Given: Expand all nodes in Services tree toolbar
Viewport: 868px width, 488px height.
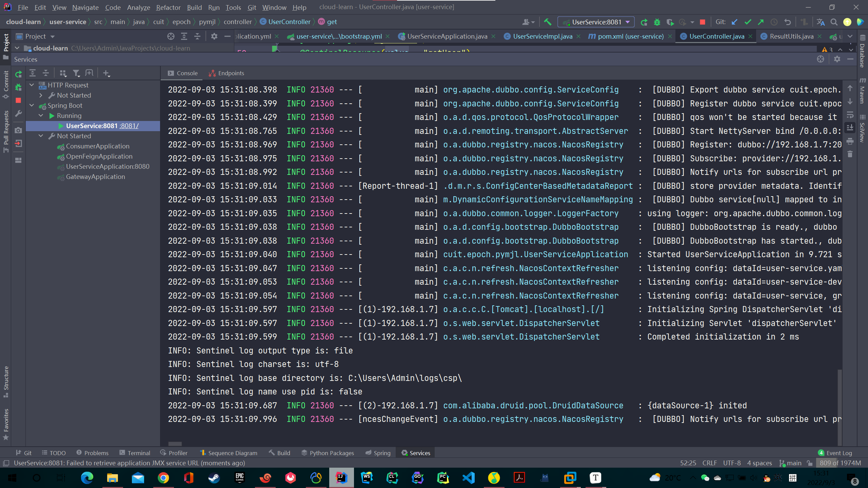Looking at the screenshot, I should click(x=33, y=73).
